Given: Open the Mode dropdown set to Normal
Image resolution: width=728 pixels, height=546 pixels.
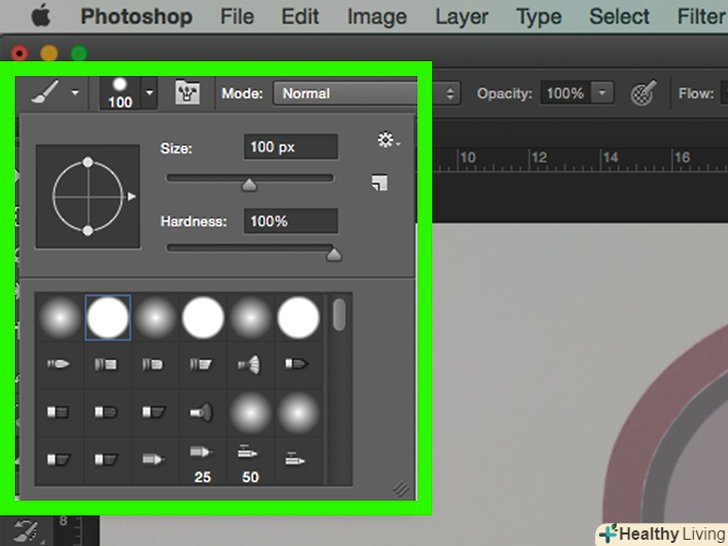Looking at the screenshot, I should click(x=367, y=93).
